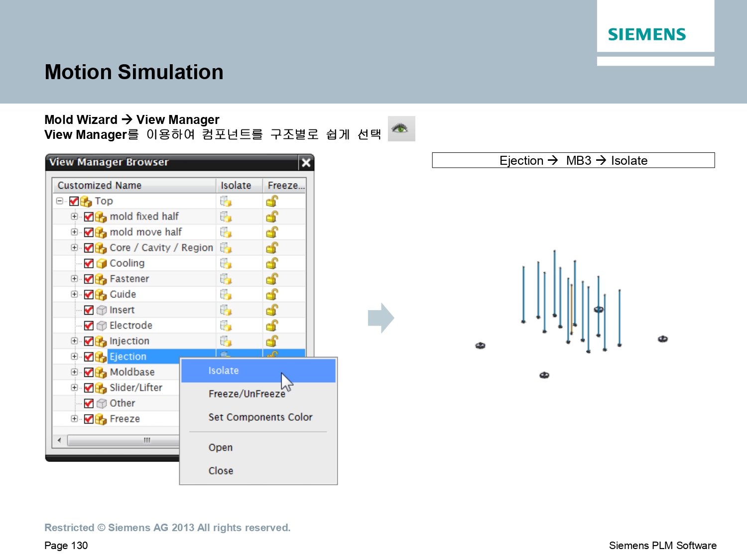Toggle freeze lock for Top row
747x560 pixels.
pyautogui.click(x=272, y=201)
